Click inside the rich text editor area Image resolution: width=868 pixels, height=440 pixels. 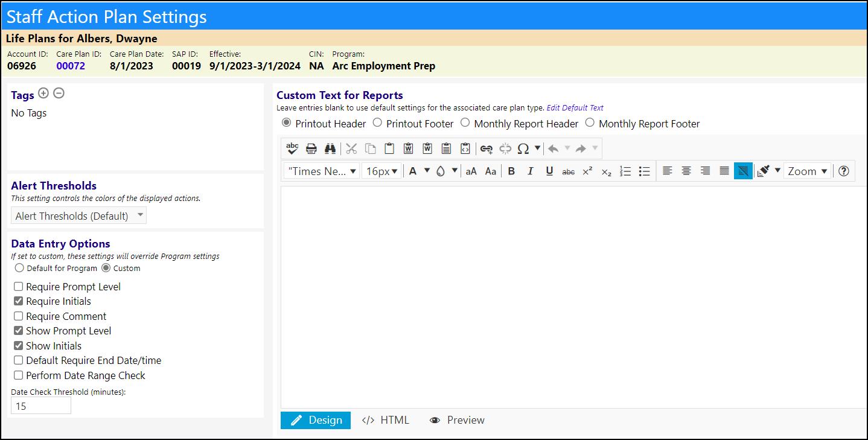tap(574, 297)
